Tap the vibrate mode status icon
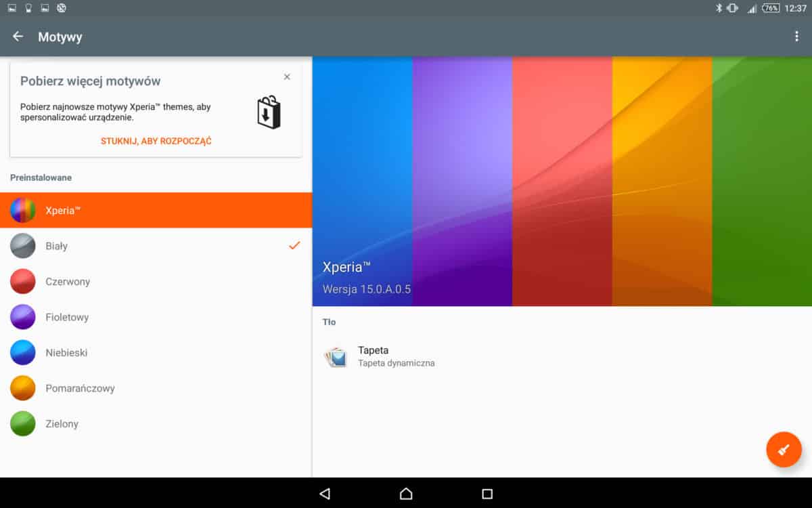 pyautogui.click(x=732, y=8)
